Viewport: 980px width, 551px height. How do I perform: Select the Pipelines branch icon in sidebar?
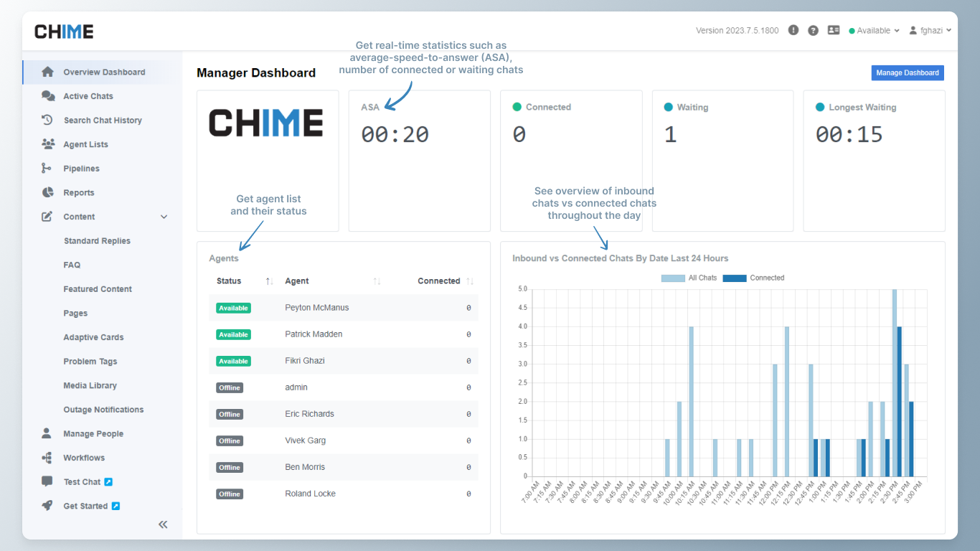coord(47,168)
